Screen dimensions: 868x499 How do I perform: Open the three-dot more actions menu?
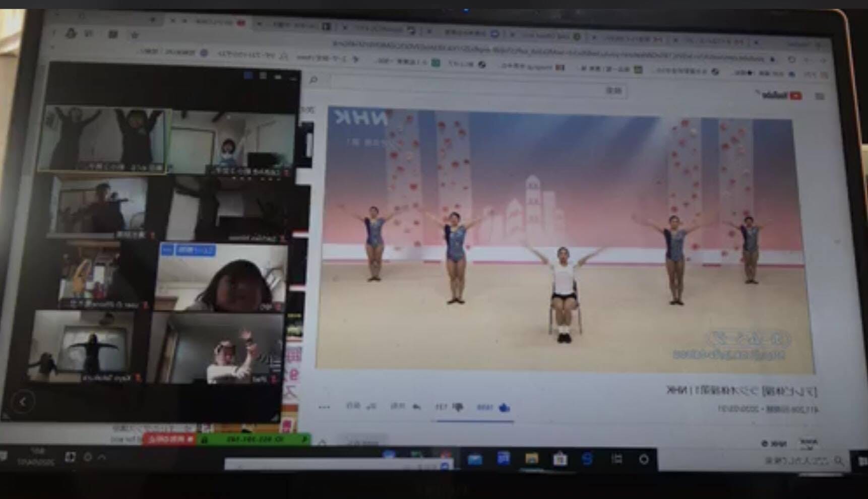324,407
